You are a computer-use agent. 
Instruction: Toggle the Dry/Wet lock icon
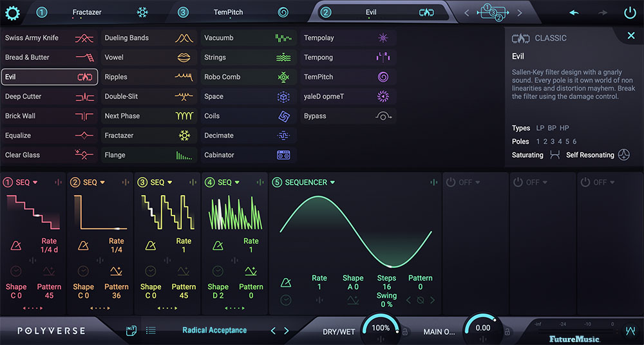click(404, 331)
